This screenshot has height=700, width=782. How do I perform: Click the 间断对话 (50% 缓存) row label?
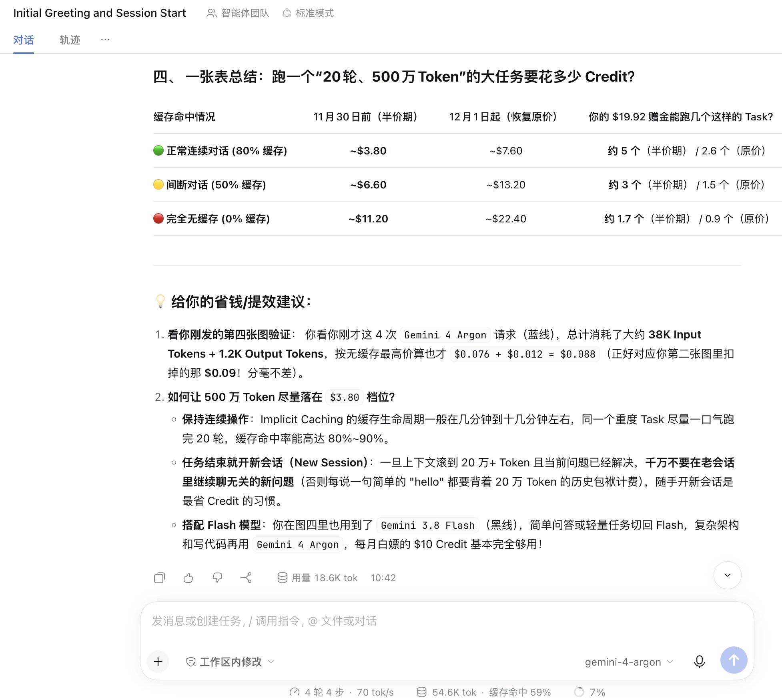(x=216, y=185)
